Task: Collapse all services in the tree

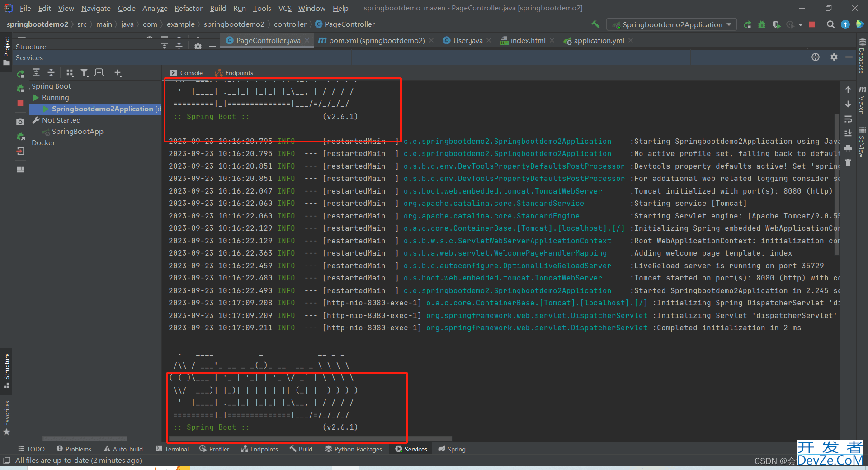Action: tap(51, 72)
